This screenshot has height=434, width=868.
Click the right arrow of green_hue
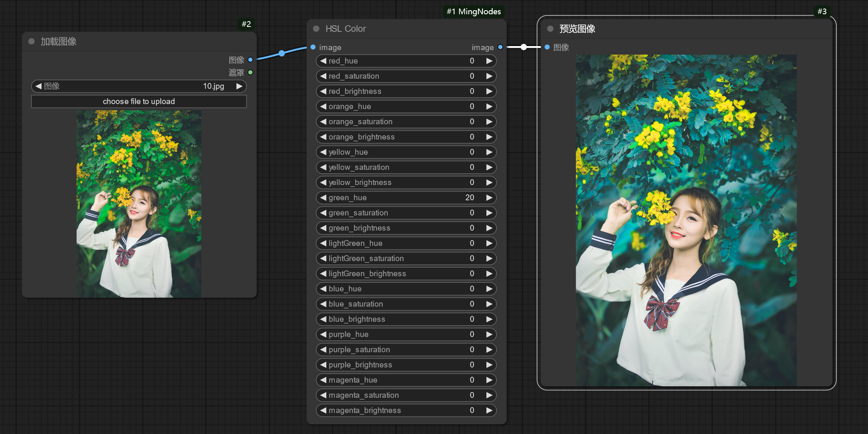click(x=489, y=198)
